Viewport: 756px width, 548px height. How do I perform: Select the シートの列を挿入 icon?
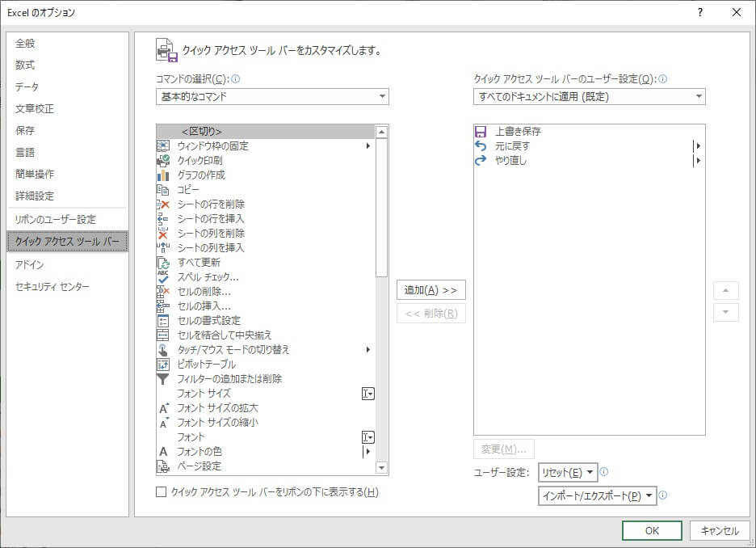pos(163,247)
